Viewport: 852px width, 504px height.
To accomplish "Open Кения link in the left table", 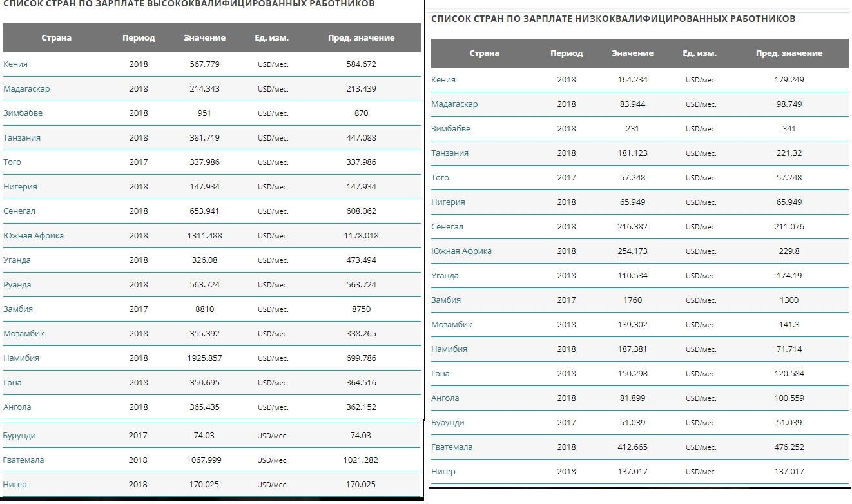I will pos(15,64).
